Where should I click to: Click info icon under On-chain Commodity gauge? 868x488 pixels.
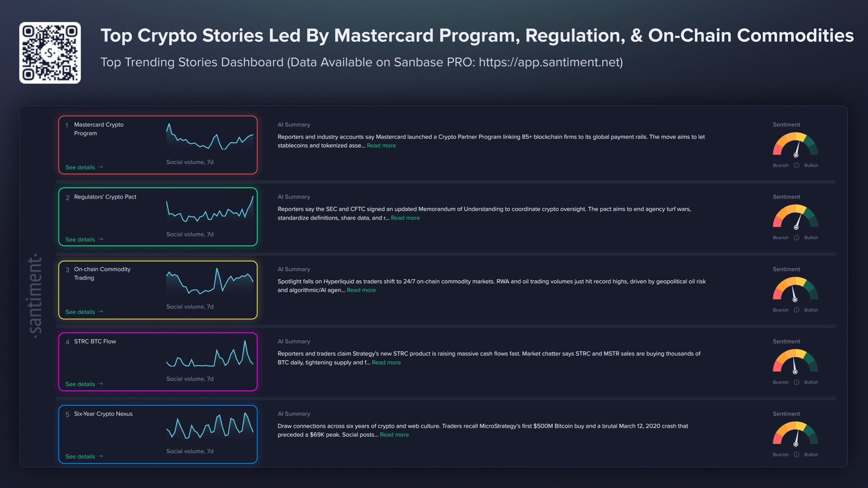796,310
